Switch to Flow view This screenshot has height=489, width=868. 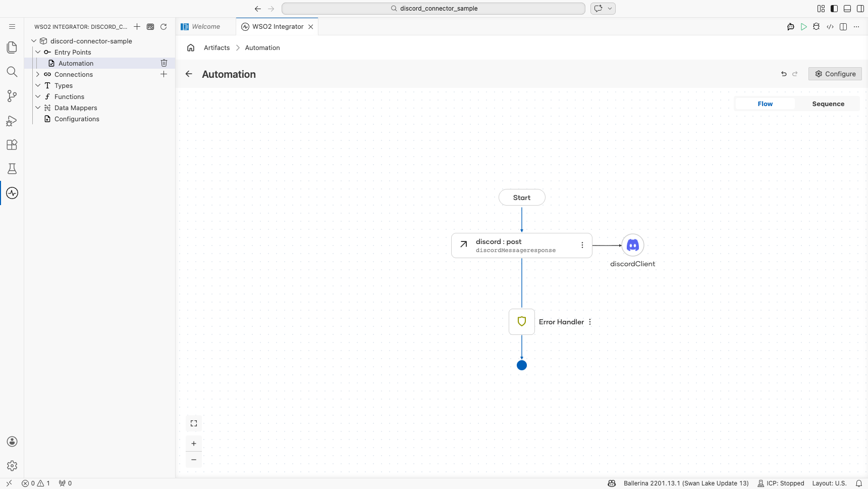765,104
